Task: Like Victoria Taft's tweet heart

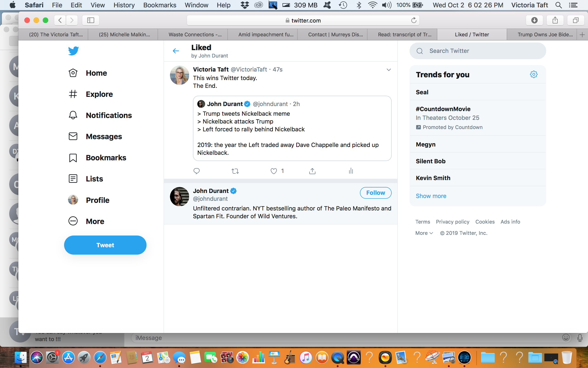Action: (274, 171)
